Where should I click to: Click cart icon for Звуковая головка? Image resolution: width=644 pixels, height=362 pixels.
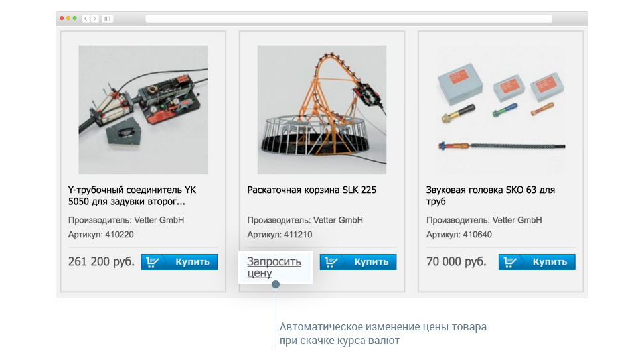(x=510, y=262)
